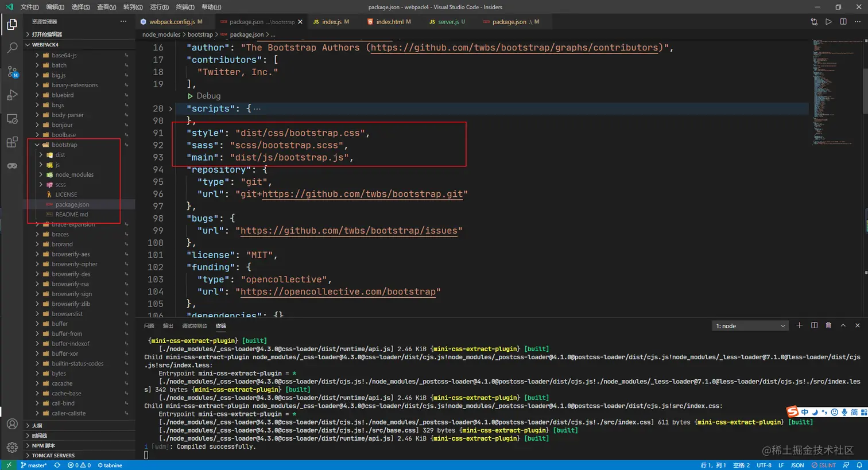Open notifications bell in status bar
Screen dimensions: 868x470
pos(859,465)
